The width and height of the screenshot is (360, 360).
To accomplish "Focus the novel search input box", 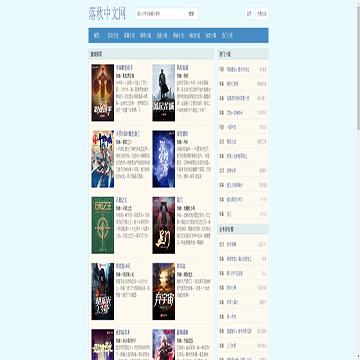I will coord(160,14).
